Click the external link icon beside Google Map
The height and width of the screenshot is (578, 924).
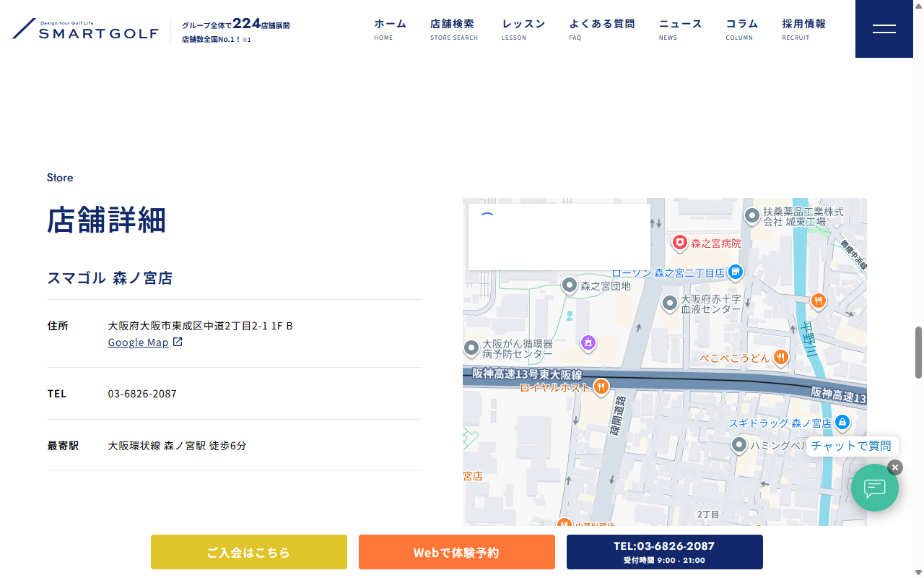(x=178, y=342)
